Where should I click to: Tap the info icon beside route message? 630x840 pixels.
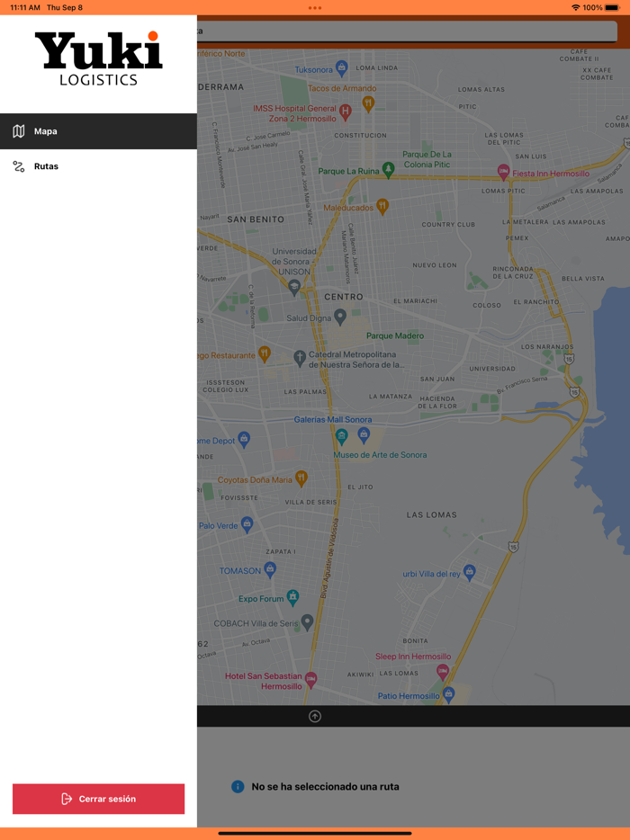point(238,786)
